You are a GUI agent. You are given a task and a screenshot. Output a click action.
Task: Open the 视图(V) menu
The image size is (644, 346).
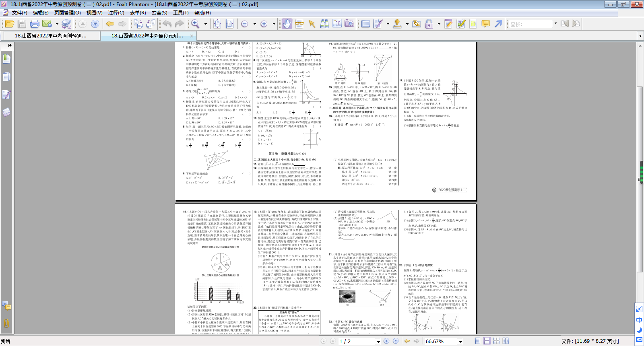point(94,13)
